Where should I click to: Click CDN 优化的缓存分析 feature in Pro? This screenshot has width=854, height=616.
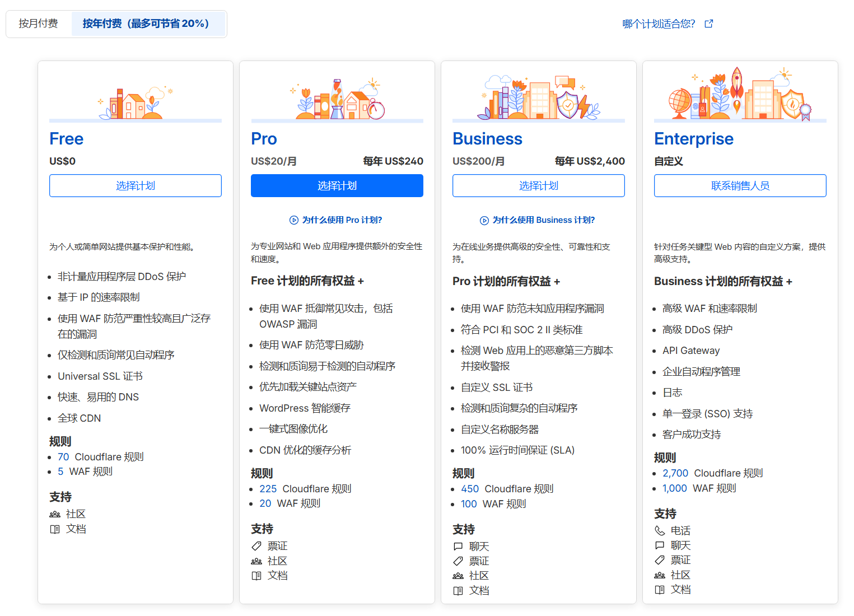point(305,450)
